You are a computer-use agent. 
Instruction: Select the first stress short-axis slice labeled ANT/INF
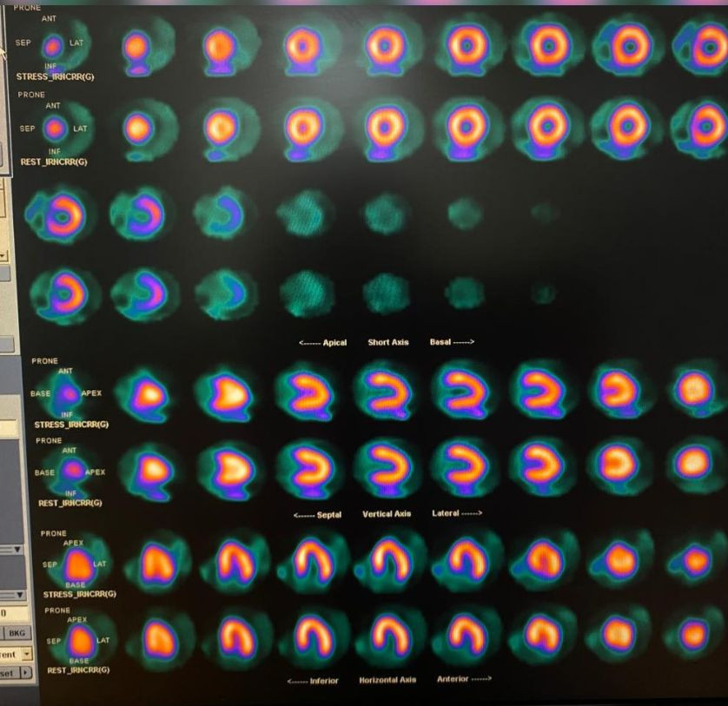click(x=54, y=45)
